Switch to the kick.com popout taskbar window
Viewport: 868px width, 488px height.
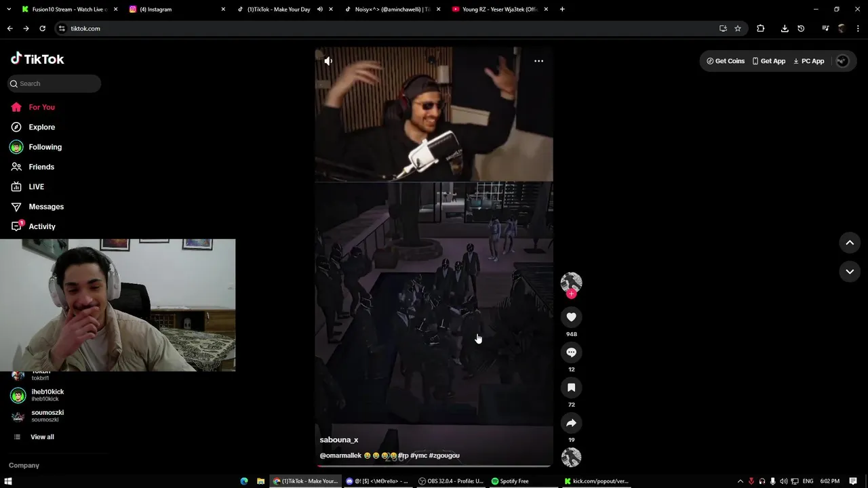597,481
